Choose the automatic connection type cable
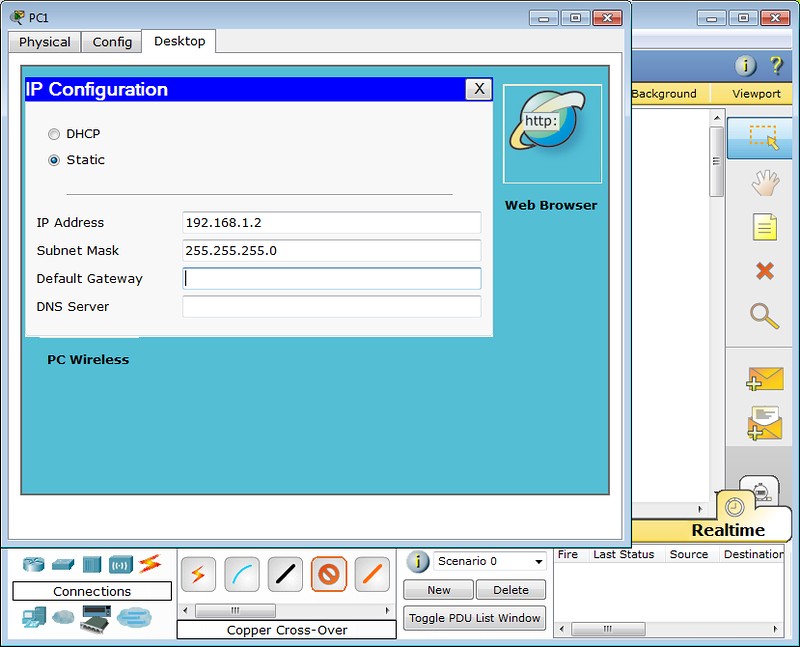 pyautogui.click(x=198, y=575)
